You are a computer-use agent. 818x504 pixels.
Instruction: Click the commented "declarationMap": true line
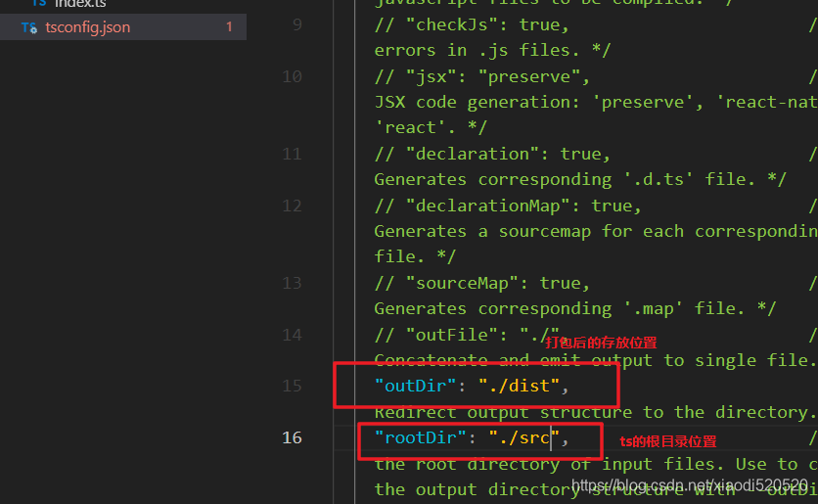[x=508, y=206]
